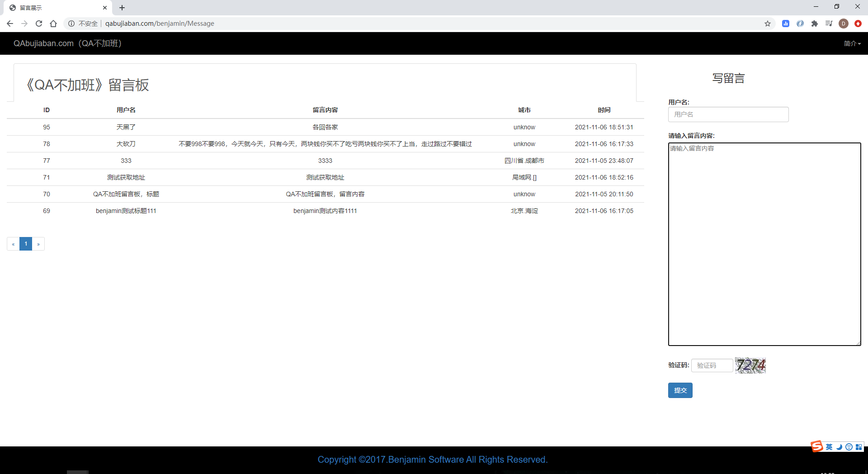Image resolution: width=868 pixels, height=474 pixels.
Task: Click city cell 四川省.成都市
Action: pyautogui.click(x=524, y=161)
